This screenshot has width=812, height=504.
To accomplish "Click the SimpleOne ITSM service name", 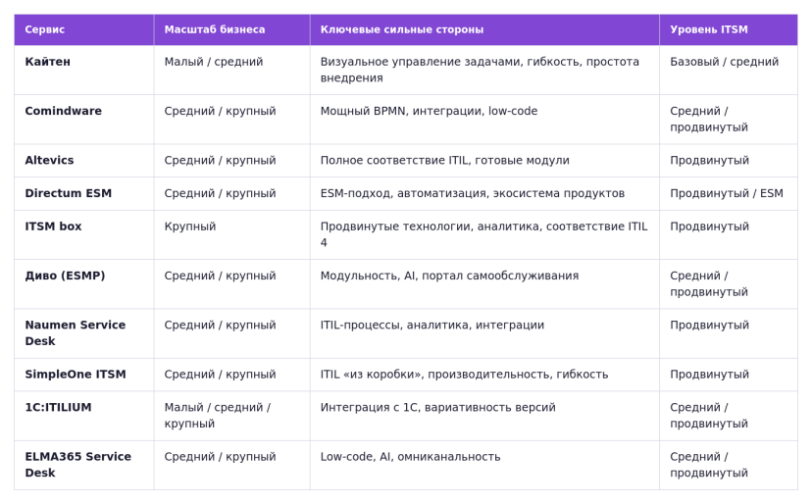I will 76,374.
